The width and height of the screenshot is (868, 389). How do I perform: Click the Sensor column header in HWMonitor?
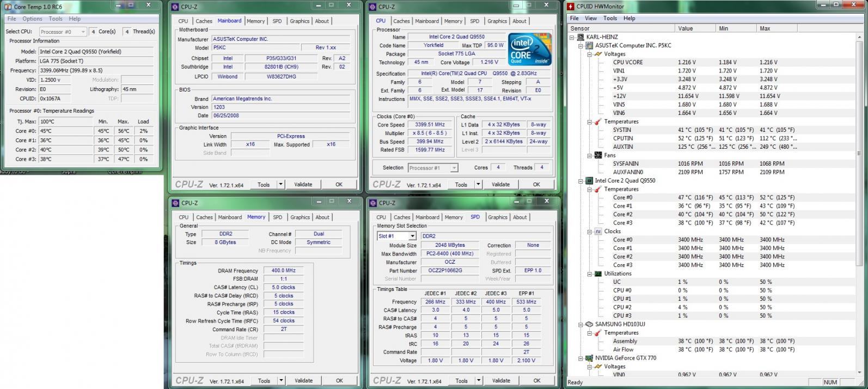[621, 28]
